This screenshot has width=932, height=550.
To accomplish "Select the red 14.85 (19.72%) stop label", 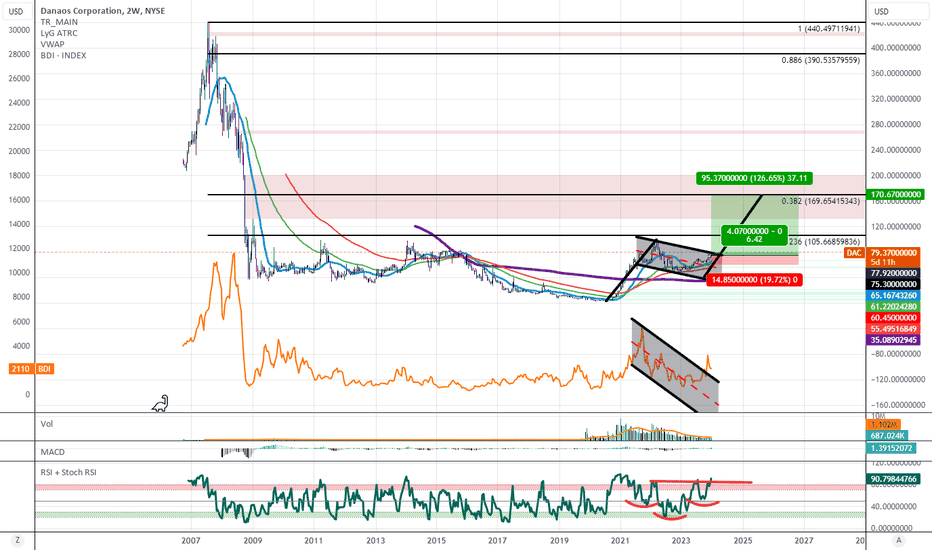I will pos(754,279).
